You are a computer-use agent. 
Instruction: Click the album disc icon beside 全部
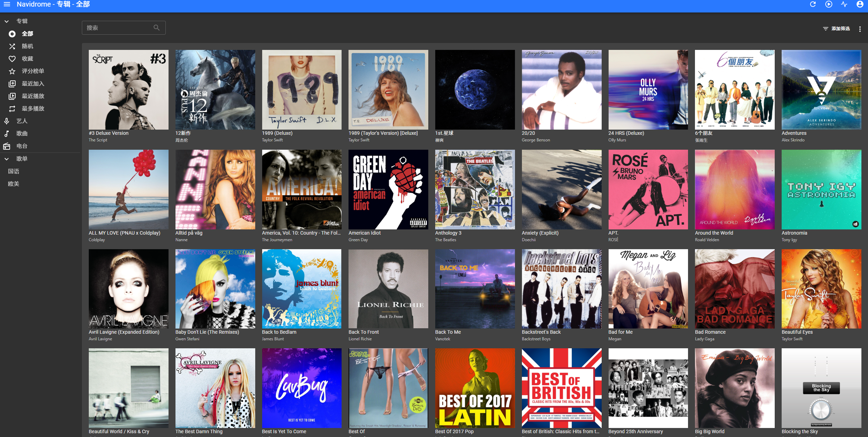tap(12, 34)
